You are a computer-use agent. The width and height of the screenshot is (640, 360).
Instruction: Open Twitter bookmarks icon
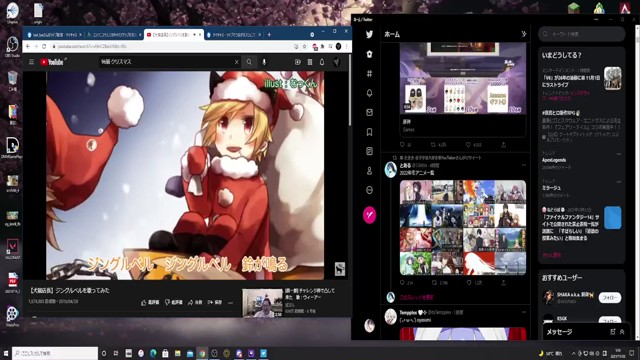pos(369,132)
